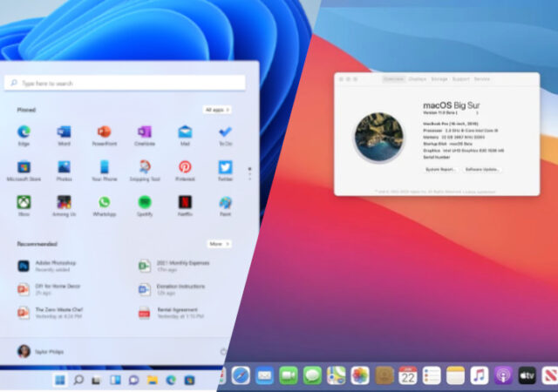Click the System Report button
The image size is (558, 392).
(440, 169)
